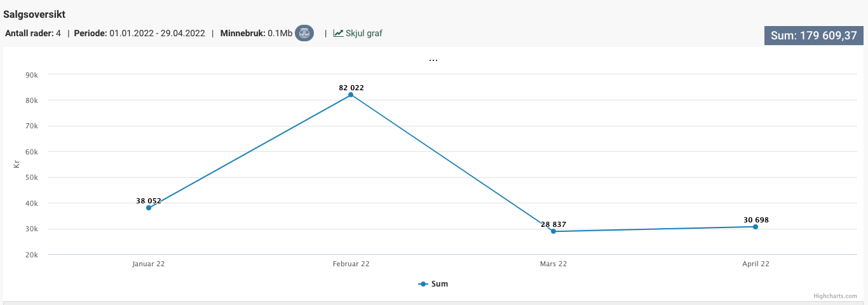The height and width of the screenshot is (305, 868).
Task: Toggle the Sum series in the legend
Action: pyautogui.click(x=433, y=284)
